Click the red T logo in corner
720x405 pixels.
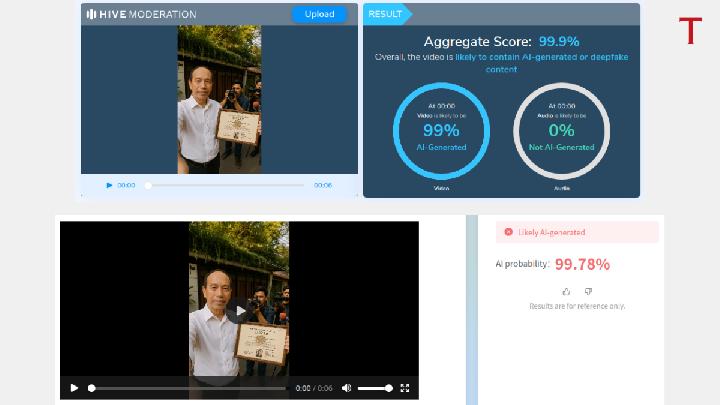tap(690, 31)
